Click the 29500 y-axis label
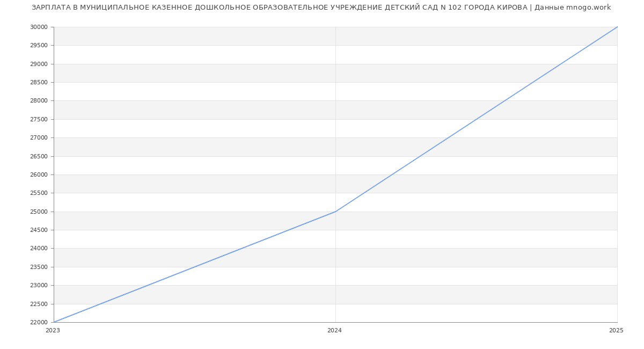The image size is (644, 349). pos(39,46)
